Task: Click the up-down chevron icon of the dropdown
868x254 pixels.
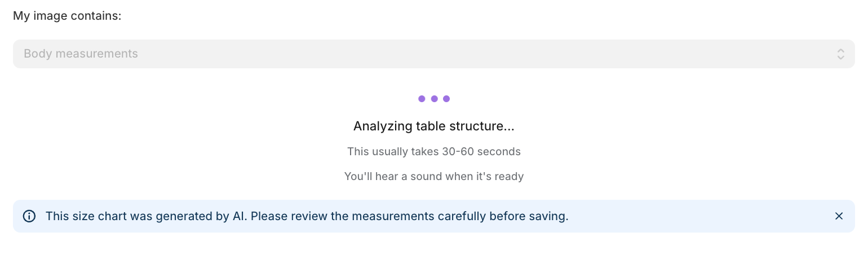Action: 840,54
